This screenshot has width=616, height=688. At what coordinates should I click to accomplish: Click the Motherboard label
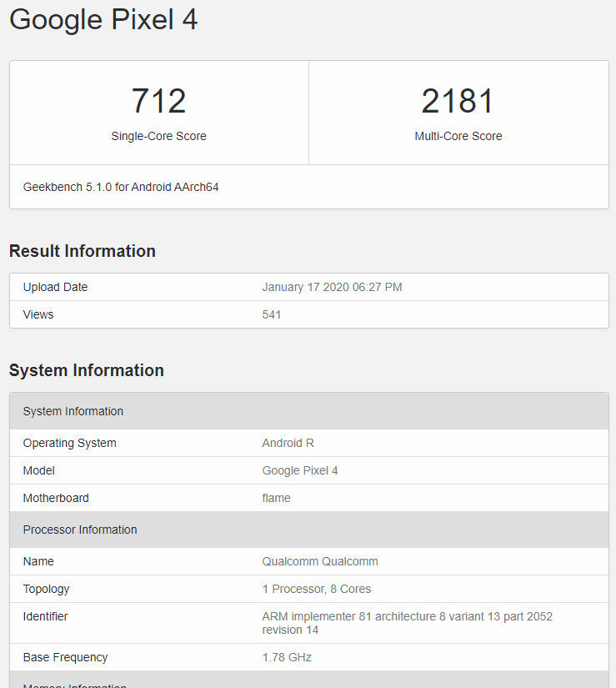[x=56, y=498]
